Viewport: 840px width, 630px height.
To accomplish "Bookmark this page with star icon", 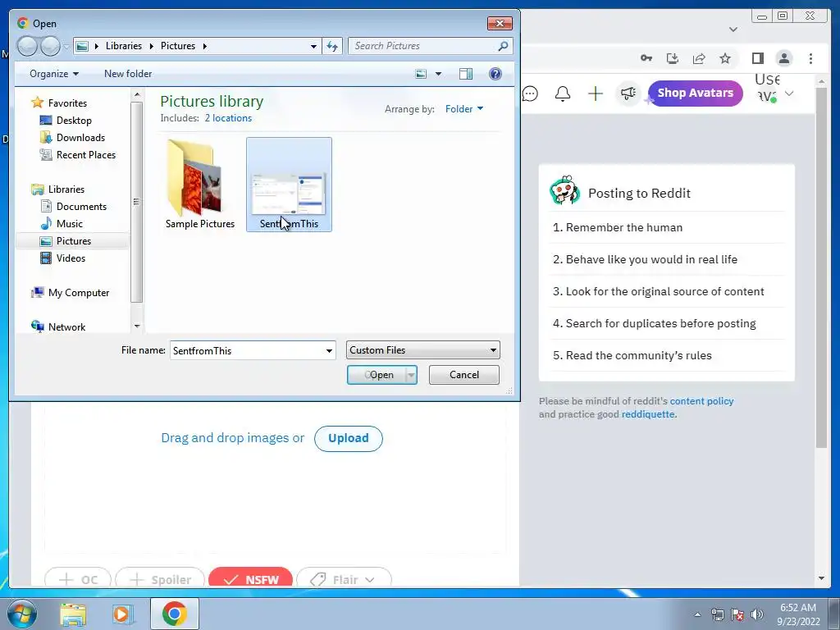I will [725, 58].
